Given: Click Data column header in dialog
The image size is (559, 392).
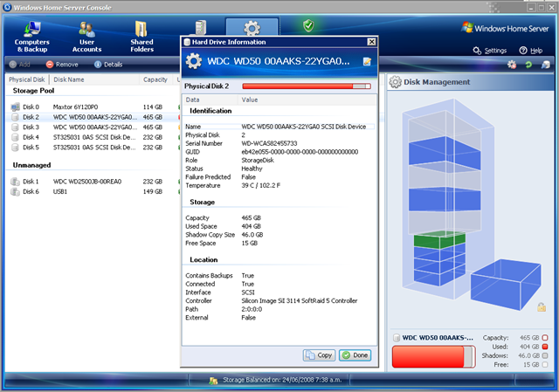Looking at the screenshot, I should [210, 100].
